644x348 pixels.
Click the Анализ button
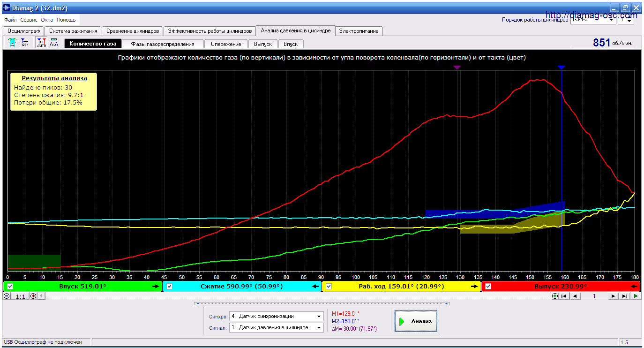click(x=416, y=321)
